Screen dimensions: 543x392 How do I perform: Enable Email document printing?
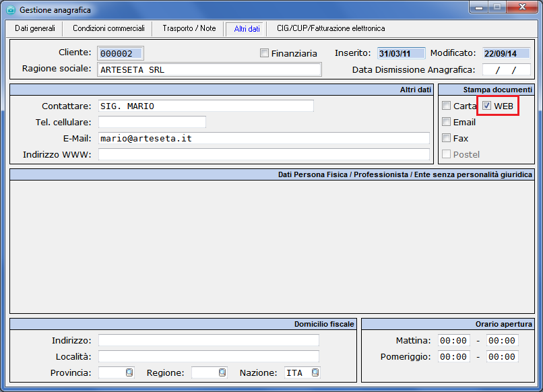446,122
